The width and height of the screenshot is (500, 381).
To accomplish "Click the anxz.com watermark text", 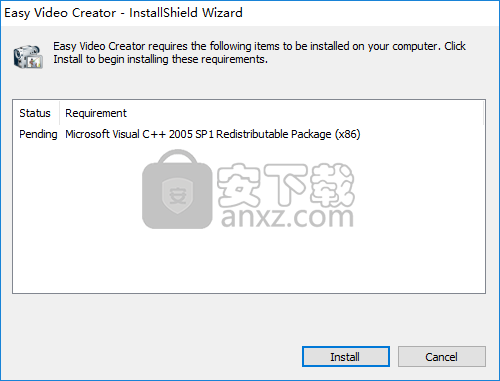I will 287,217.
